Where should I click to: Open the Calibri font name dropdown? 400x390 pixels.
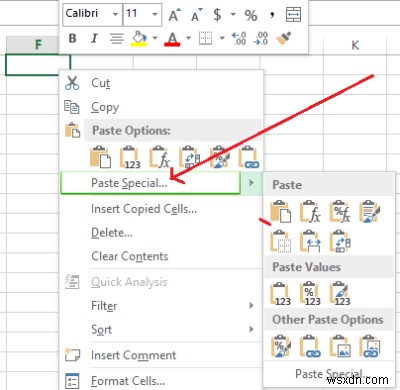[115, 14]
